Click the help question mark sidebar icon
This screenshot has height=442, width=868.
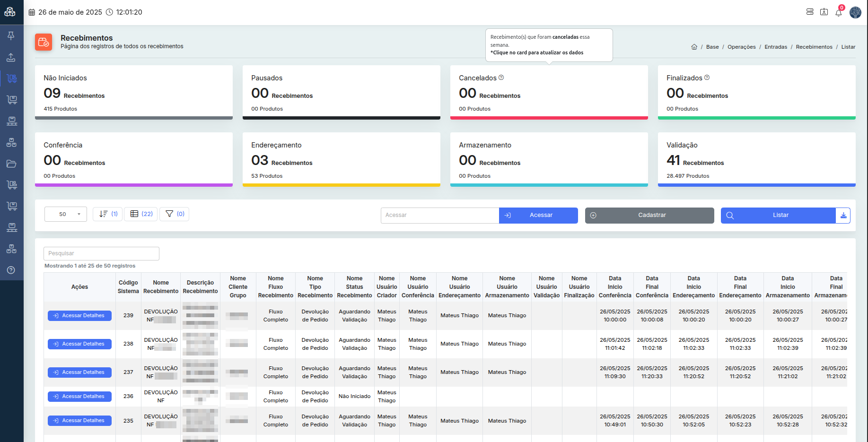[11, 270]
